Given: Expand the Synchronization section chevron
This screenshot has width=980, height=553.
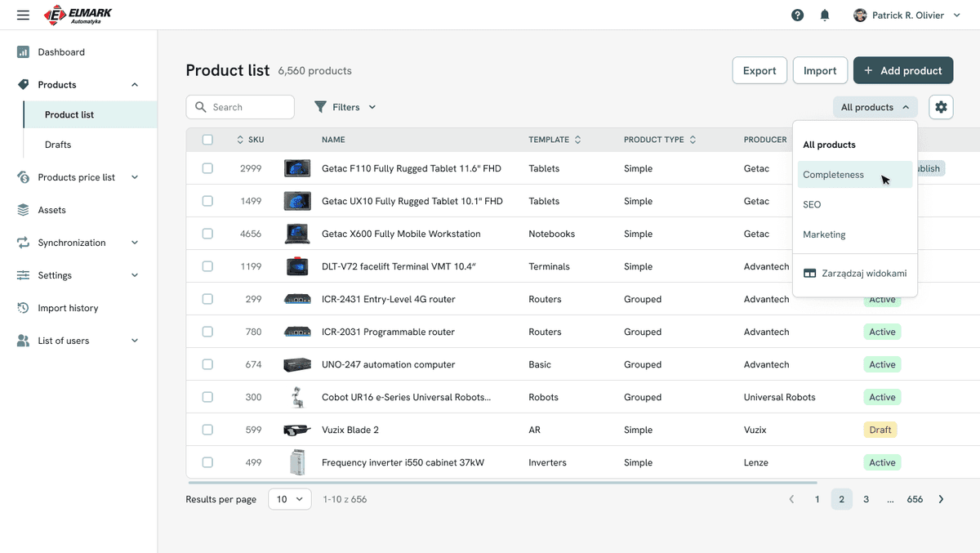Looking at the screenshot, I should (135, 243).
